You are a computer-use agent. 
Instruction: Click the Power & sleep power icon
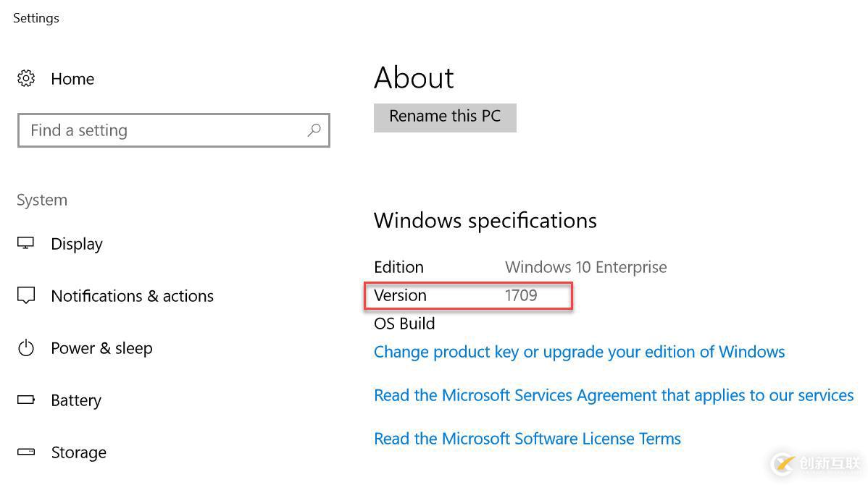tap(26, 348)
